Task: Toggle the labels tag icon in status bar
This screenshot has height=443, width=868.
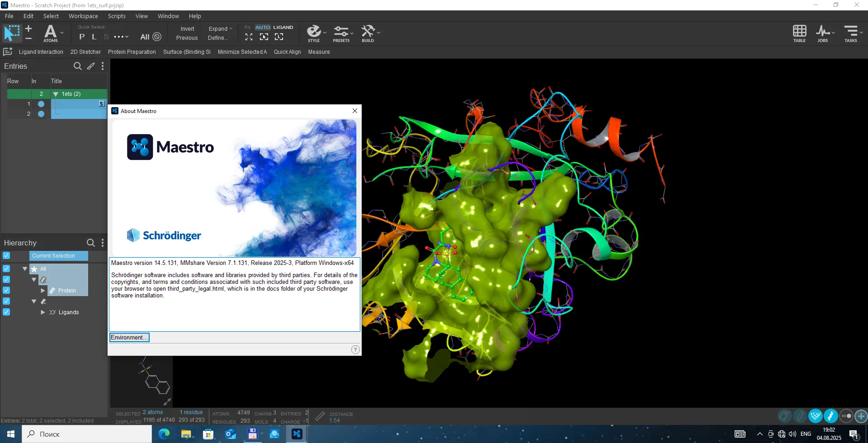Action: [785, 415]
